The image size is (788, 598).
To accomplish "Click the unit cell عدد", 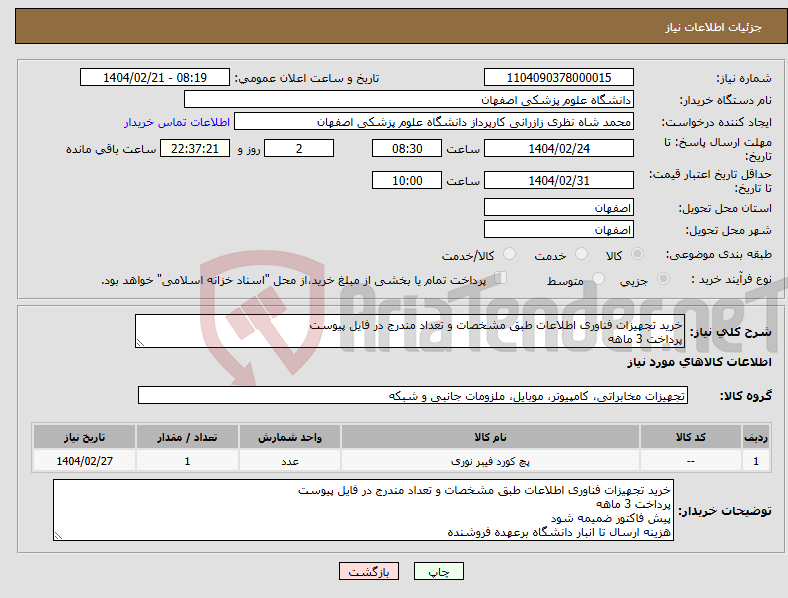I will pyautogui.click(x=290, y=461).
